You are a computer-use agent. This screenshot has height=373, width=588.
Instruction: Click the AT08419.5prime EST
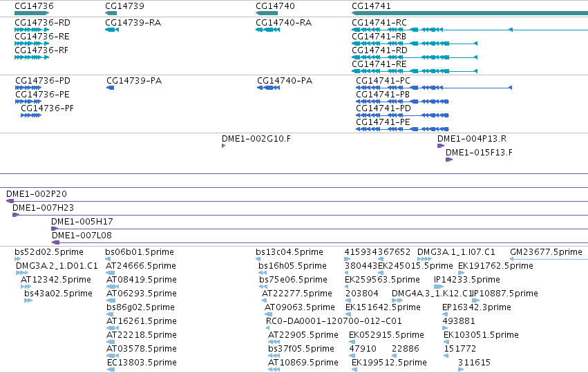click(x=142, y=280)
